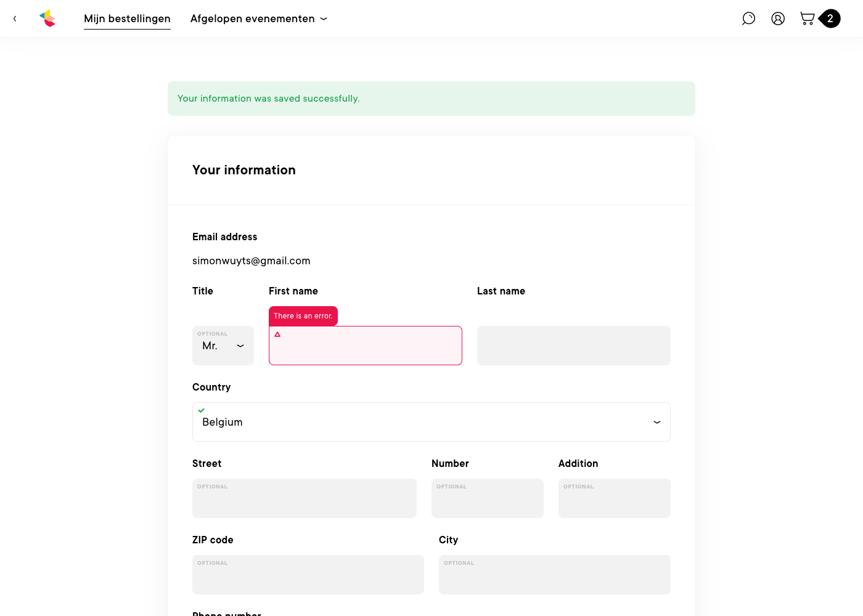Click the saved successfully notification banner

(x=431, y=99)
